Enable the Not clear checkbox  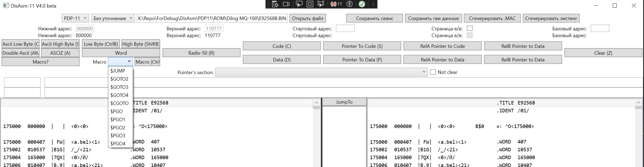coord(433,72)
